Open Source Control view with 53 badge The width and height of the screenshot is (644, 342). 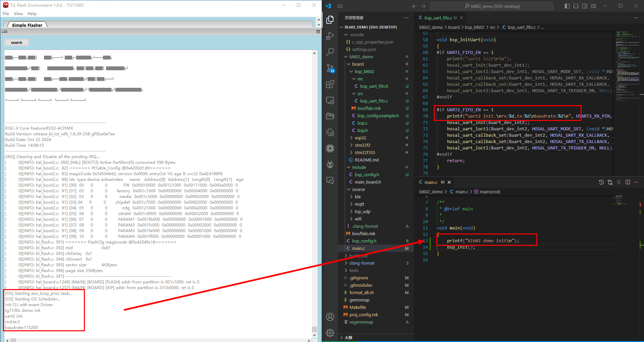pyautogui.click(x=330, y=68)
